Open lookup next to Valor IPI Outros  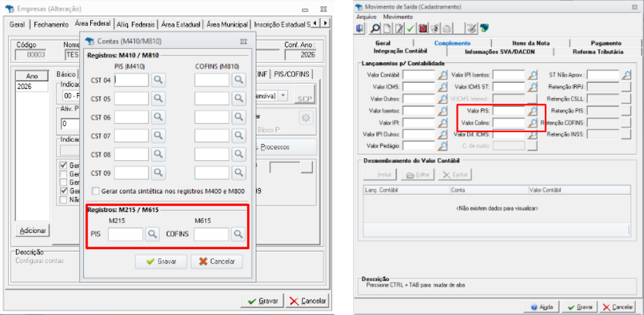(442, 134)
